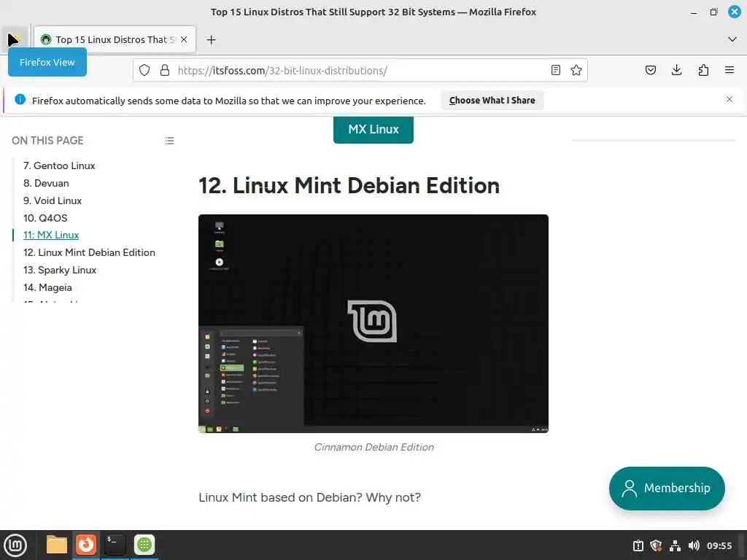Open Firefox View button in tab bar

pyautogui.click(x=15, y=39)
